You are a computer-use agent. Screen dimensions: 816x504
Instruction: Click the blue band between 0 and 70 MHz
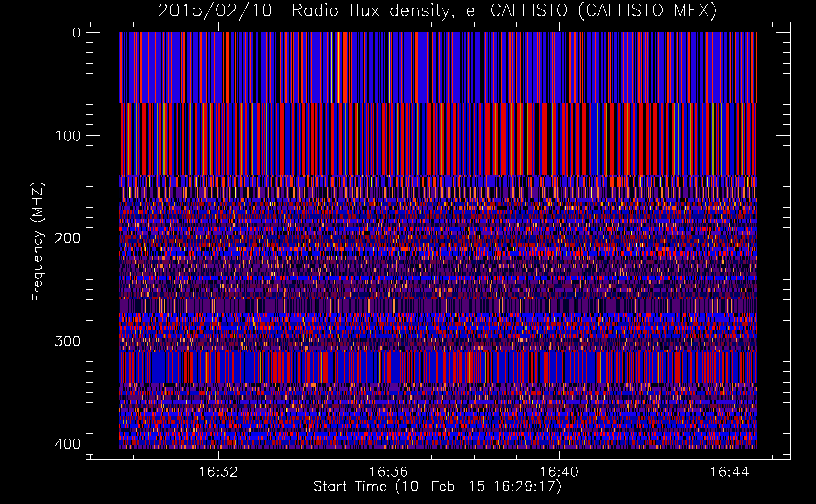pos(438,68)
